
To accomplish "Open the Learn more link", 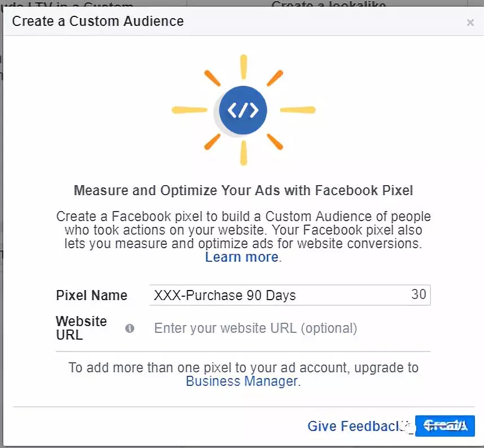I will pos(240,257).
